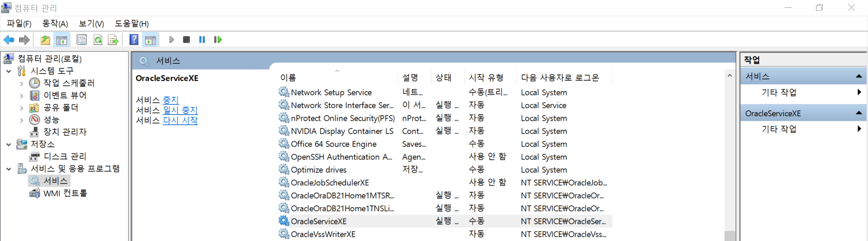Open 기타 작업 submenu under OracleServiceXE
Image resolution: width=868 pixels, height=241 pixels.
click(x=803, y=129)
